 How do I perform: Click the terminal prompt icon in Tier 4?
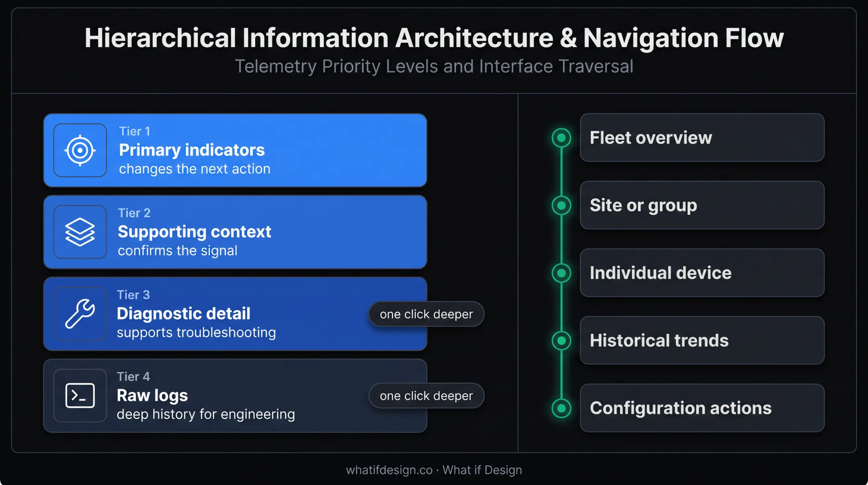click(x=80, y=396)
